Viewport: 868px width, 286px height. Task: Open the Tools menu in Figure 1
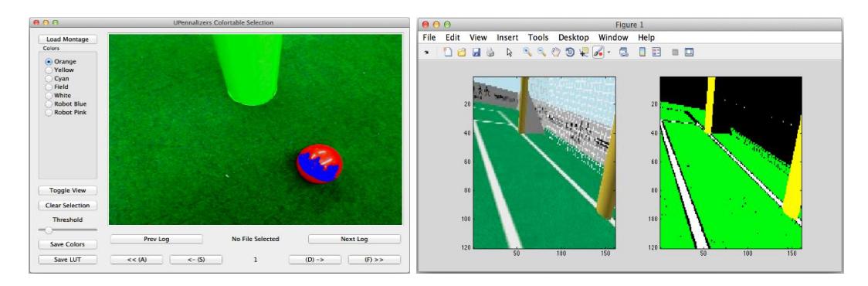(x=538, y=38)
